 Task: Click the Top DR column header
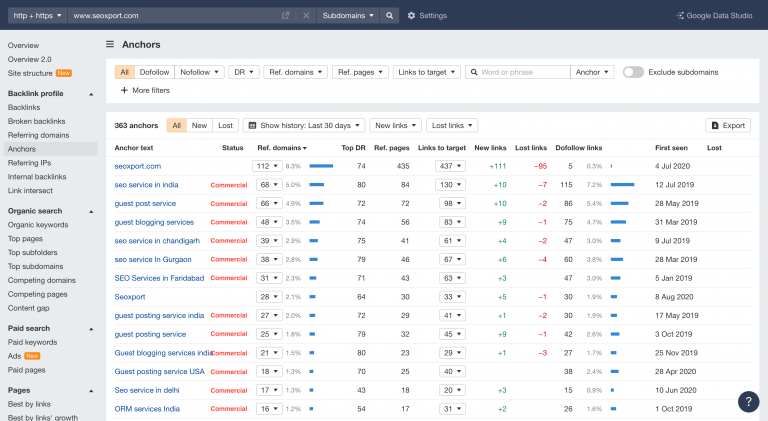pyautogui.click(x=353, y=148)
